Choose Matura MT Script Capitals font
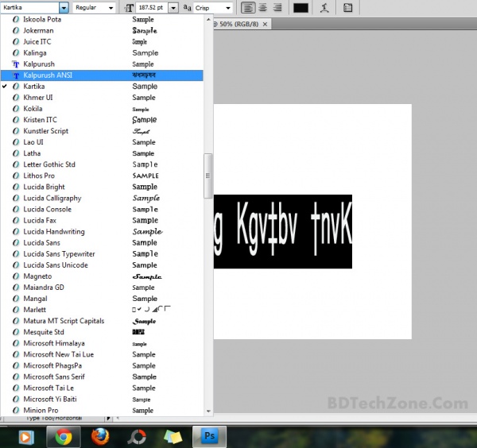Image resolution: width=477 pixels, height=448 pixels. click(x=102, y=321)
